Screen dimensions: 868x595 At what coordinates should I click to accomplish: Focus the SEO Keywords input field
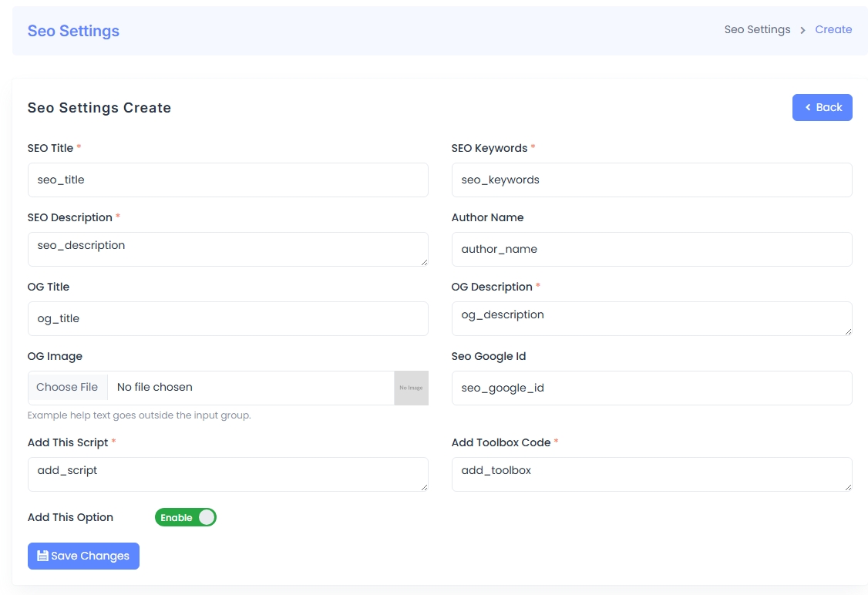pyautogui.click(x=652, y=180)
